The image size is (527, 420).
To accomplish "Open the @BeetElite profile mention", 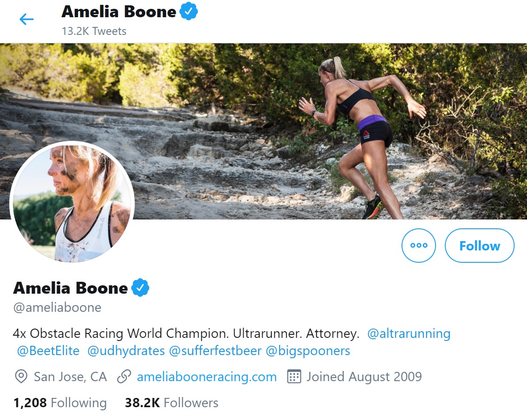I will tap(48, 351).
